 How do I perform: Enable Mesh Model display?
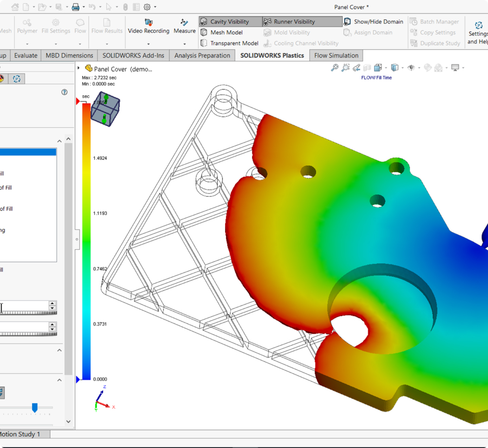pyautogui.click(x=221, y=33)
